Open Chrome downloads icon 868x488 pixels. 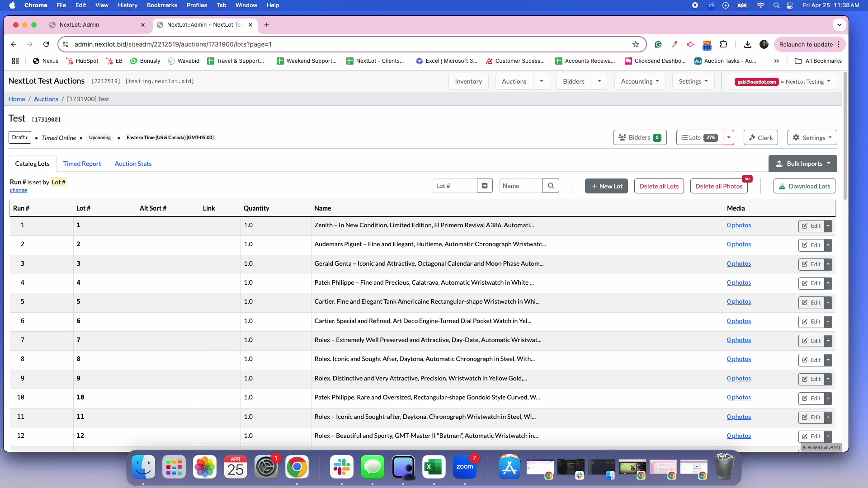[747, 44]
